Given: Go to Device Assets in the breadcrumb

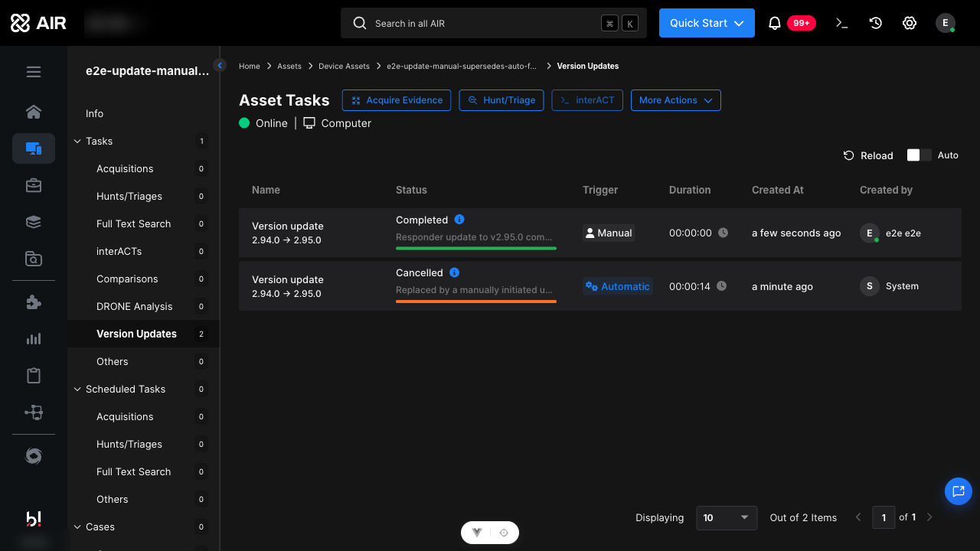Looking at the screenshot, I should 344,67.
